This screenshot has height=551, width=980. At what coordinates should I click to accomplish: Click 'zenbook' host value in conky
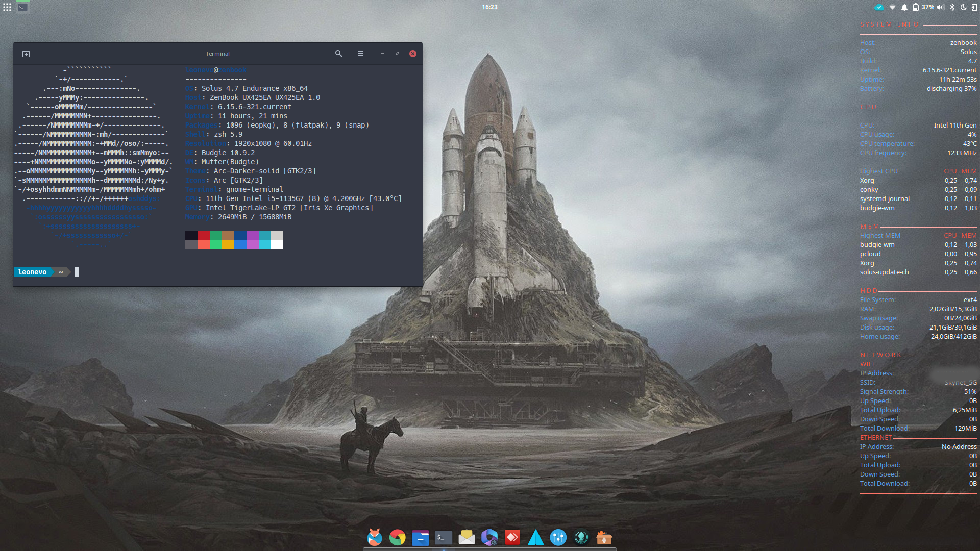coord(963,43)
